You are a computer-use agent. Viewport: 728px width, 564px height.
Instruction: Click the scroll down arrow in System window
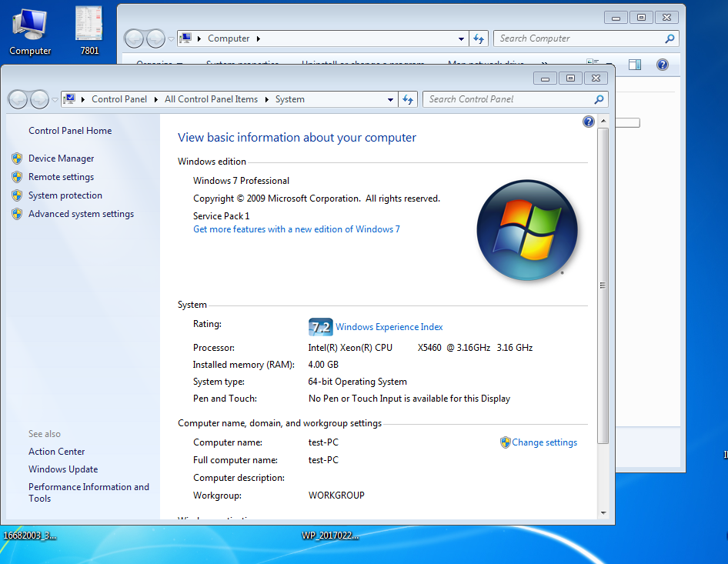pyautogui.click(x=603, y=513)
